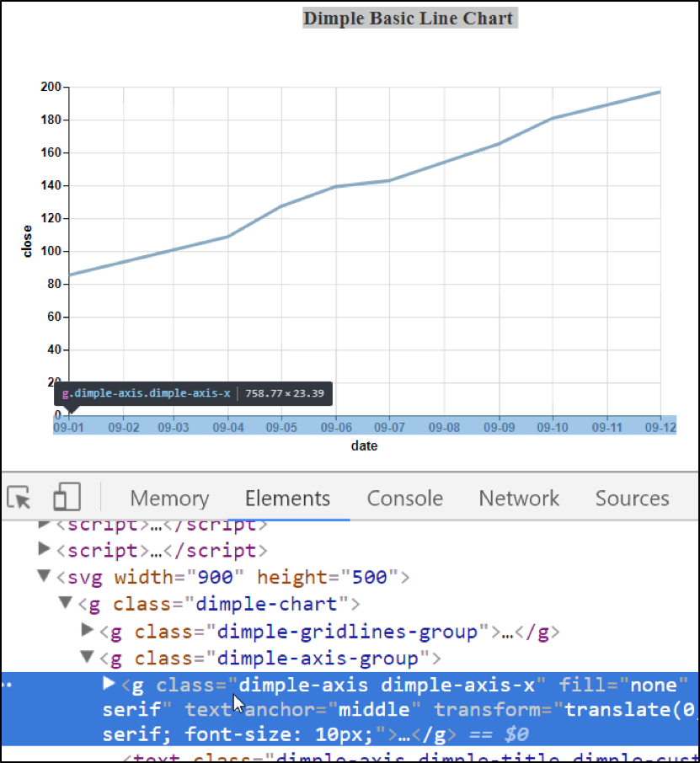The height and width of the screenshot is (763, 700).
Task: Click the 180 y-axis tick label
Action: pyautogui.click(x=51, y=120)
